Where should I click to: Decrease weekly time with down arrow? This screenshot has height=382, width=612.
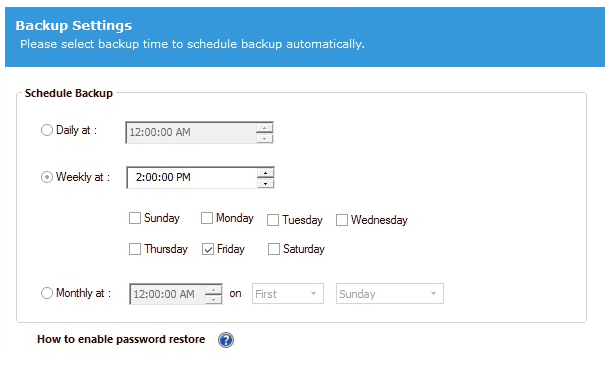pyautogui.click(x=265, y=183)
